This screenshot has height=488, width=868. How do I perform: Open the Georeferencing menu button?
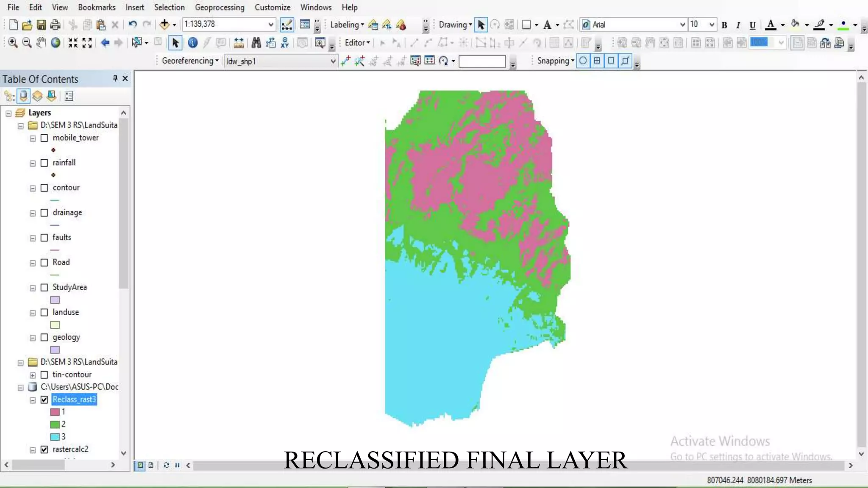pos(190,61)
